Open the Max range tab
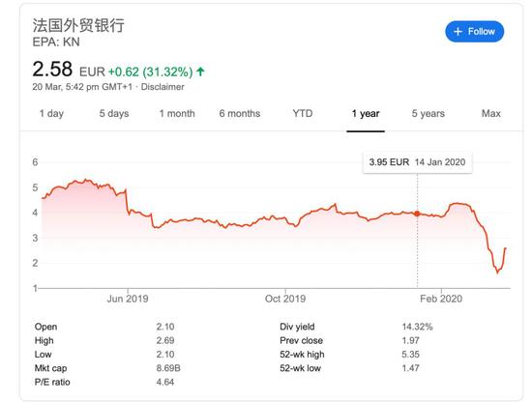The image size is (532, 402). click(491, 114)
